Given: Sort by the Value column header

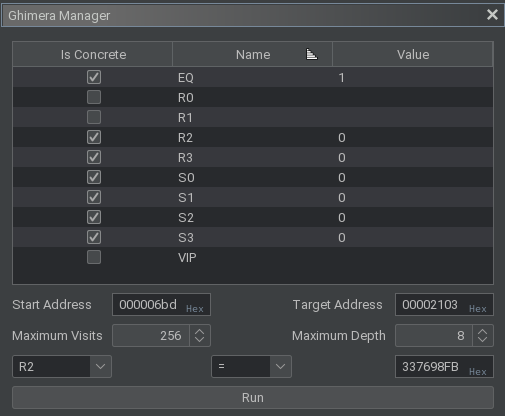Looking at the screenshot, I should (x=413, y=54).
